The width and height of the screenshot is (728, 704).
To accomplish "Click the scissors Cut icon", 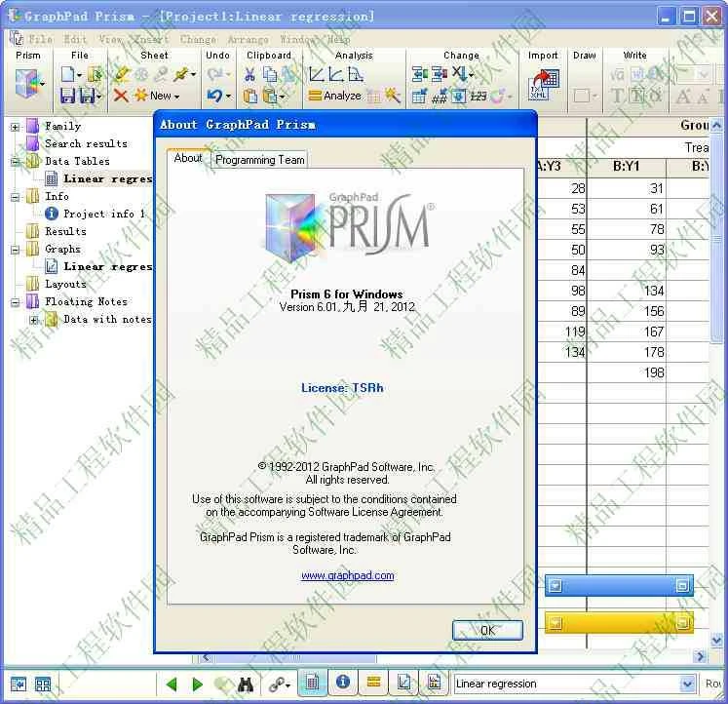I will 249,75.
